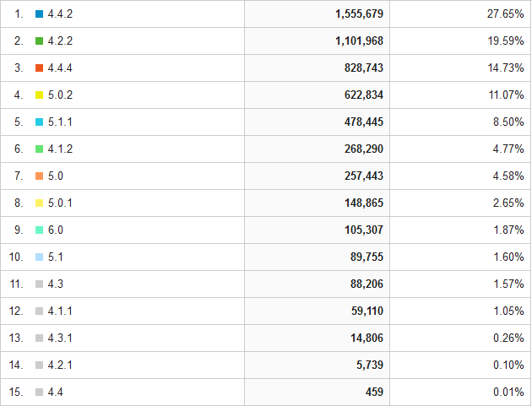Select the 1,555,679 sessions value cell
The width and height of the screenshot is (532, 406).
(317, 14)
